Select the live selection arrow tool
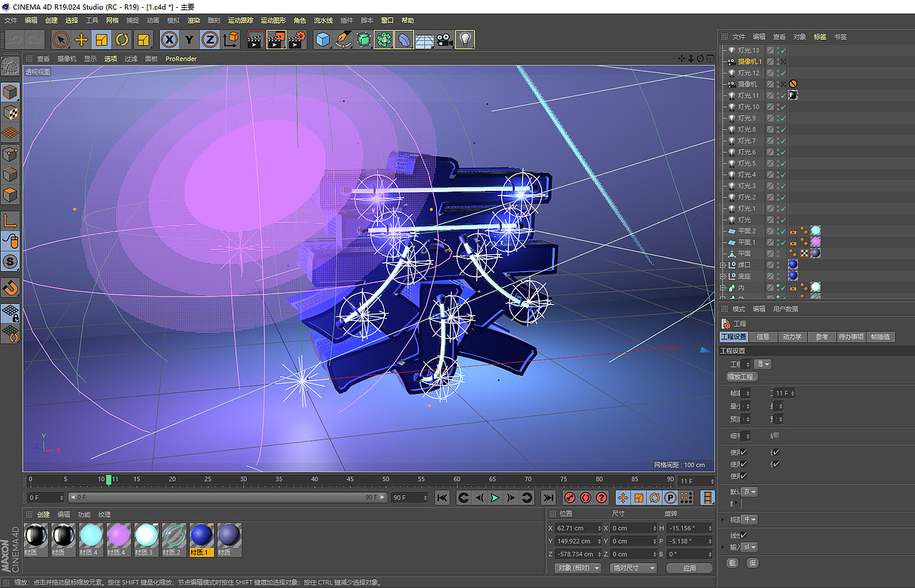 61,39
